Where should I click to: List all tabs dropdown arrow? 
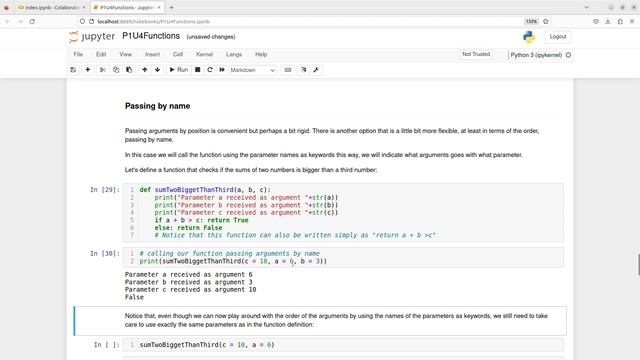[x=587, y=7]
